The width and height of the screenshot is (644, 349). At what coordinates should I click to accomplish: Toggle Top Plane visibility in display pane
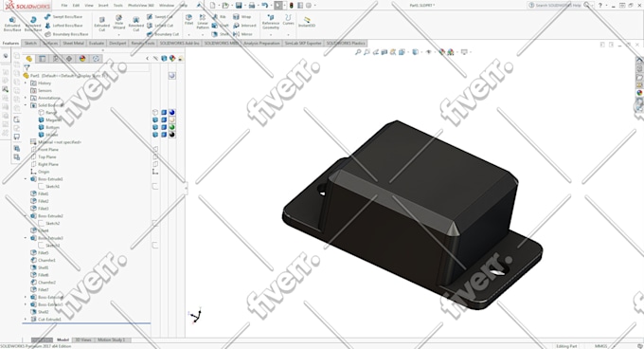155,156
